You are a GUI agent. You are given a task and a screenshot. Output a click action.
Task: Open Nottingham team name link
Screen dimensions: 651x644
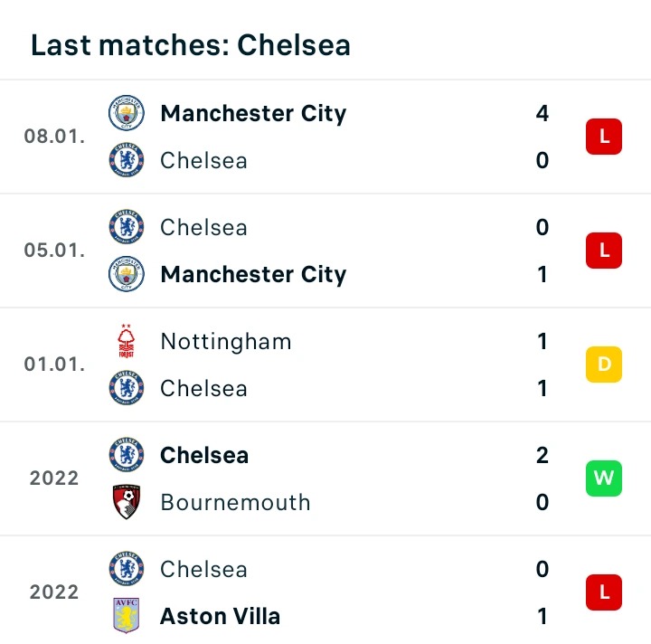226,342
